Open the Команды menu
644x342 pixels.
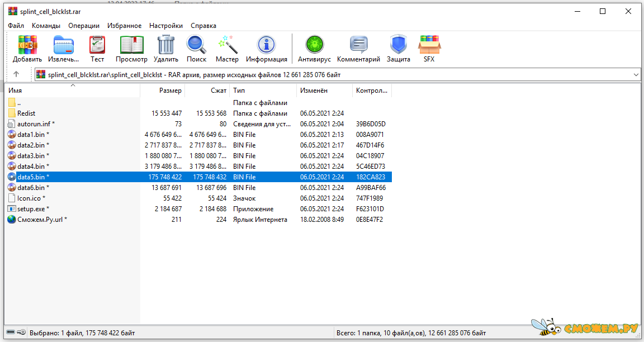[x=46, y=26]
